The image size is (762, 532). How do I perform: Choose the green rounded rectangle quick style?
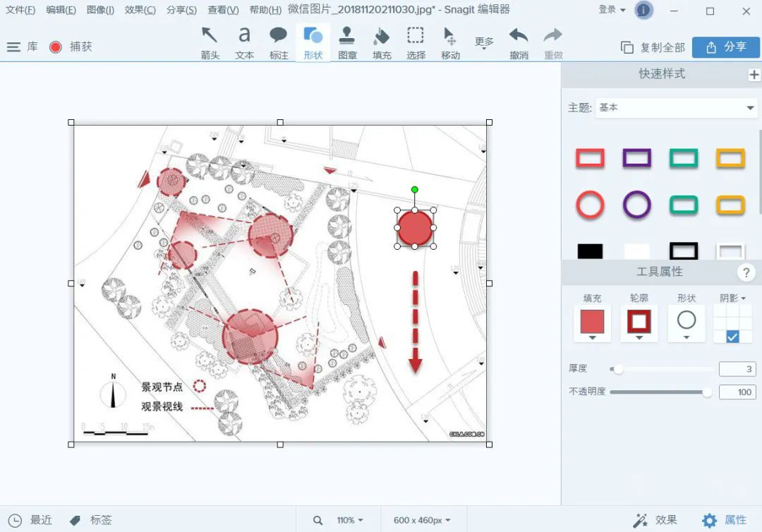tap(683, 205)
